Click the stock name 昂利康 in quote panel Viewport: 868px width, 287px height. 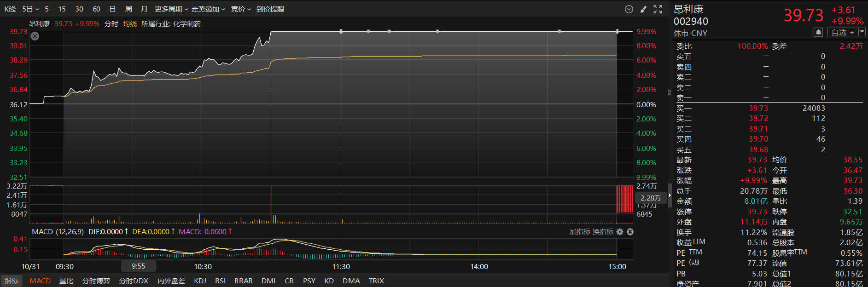point(688,9)
